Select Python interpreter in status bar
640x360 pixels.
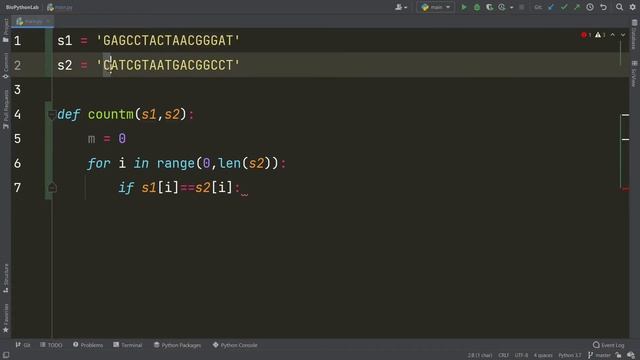coord(569,355)
